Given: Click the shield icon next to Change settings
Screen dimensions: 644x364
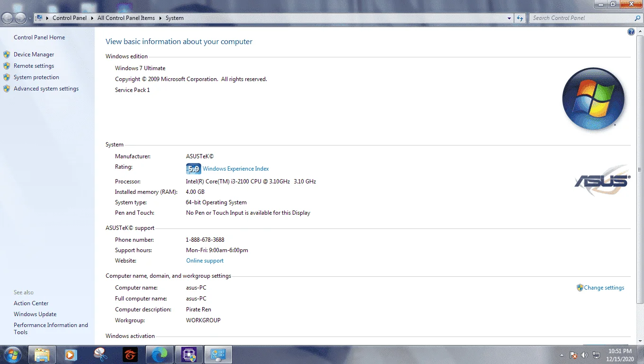Looking at the screenshot, I should [x=580, y=288].
